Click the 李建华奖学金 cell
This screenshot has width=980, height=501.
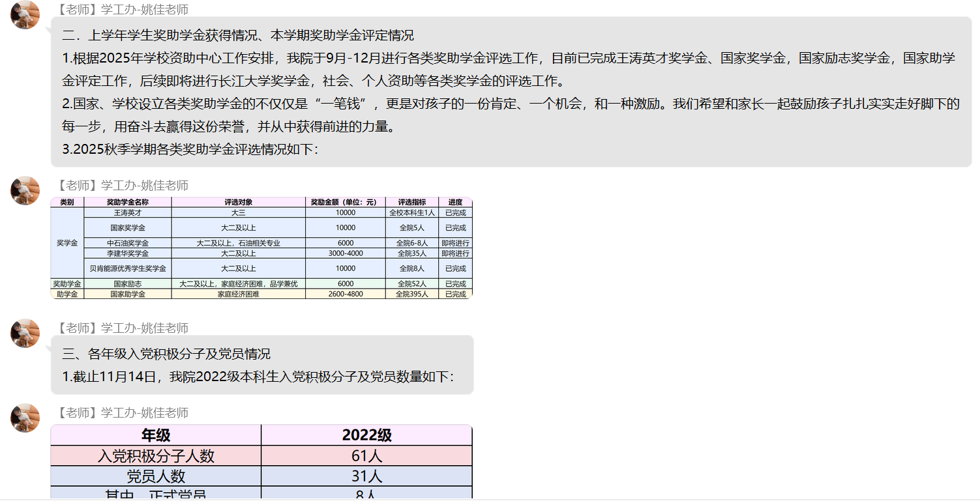tap(128, 253)
